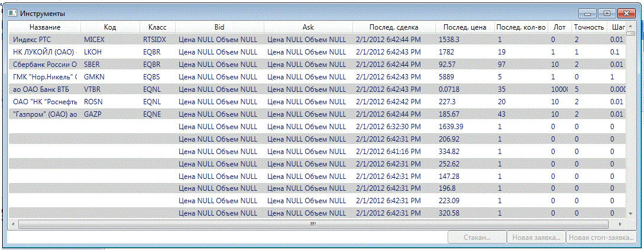Click the VTBR code cell
The image size is (644, 250).
coord(92,89)
